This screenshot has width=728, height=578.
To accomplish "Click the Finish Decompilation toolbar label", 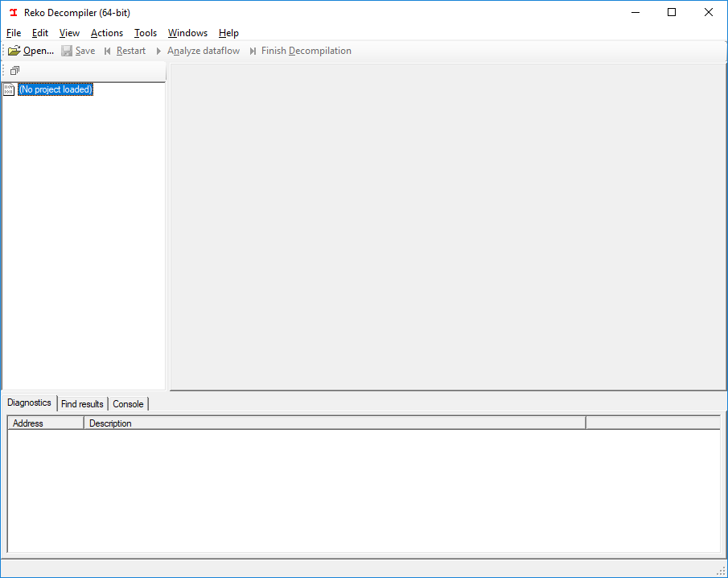I will [x=306, y=51].
